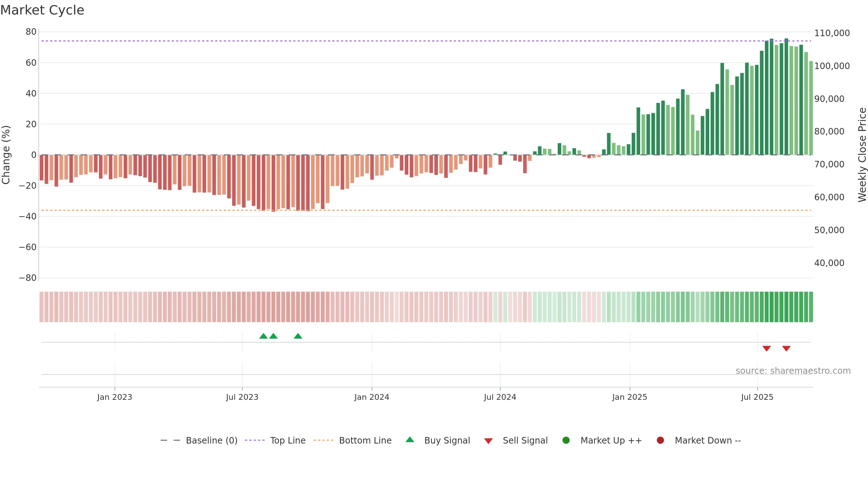Click the 110,000 price axis label
Viewport: 868px width, 488px height.
[832, 33]
